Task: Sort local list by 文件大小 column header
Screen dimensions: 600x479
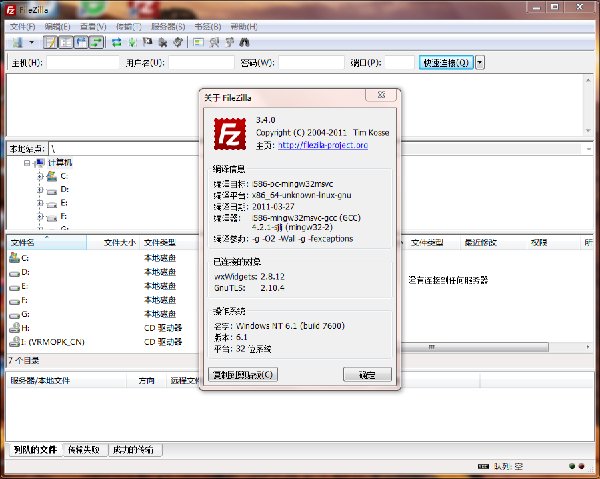Action: [x=113, y=243]
